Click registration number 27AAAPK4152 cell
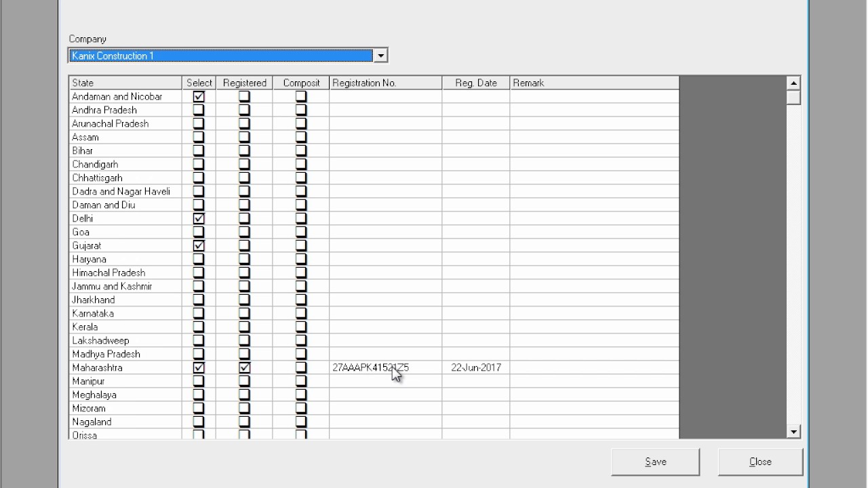Viewport: 868px width, 488px height. coord(386,367)
